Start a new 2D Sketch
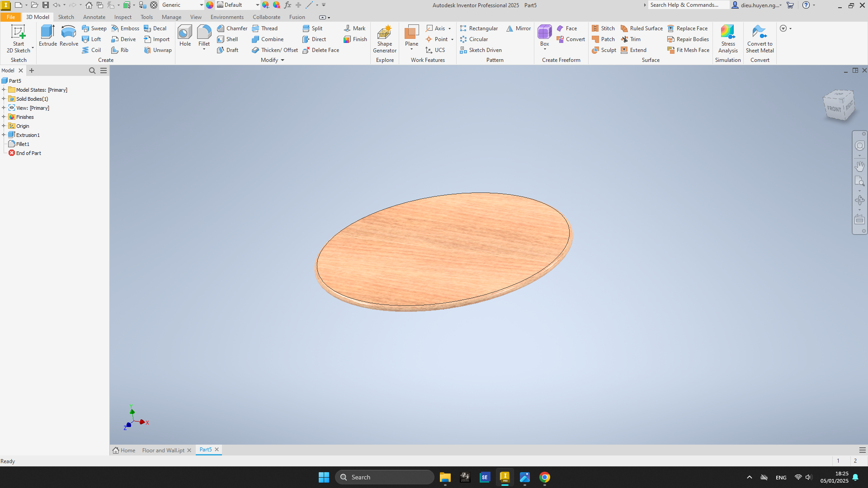 click(19, 39)
